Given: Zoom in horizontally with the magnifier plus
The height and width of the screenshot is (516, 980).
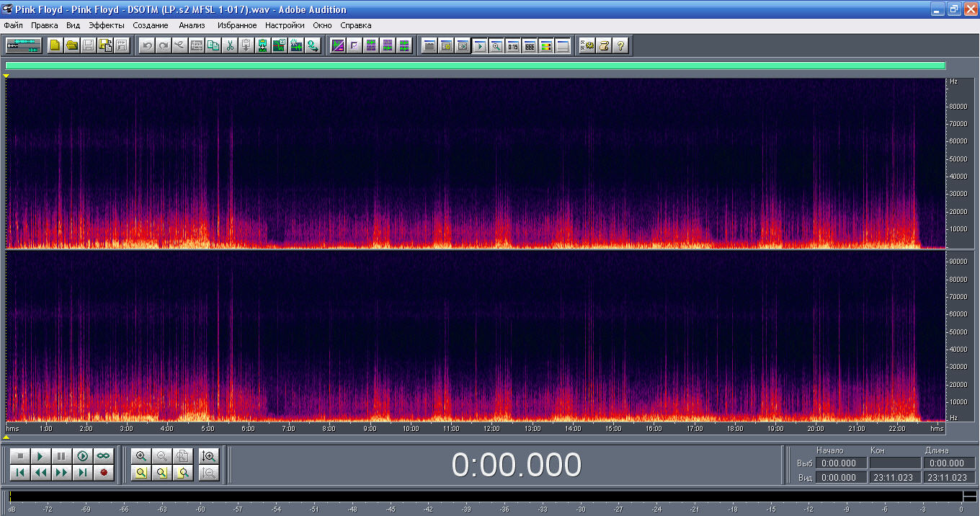Looking at the screenshot, I should tap(141, 455).
